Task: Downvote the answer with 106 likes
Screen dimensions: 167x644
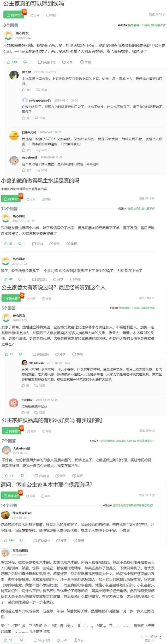Action: [x=25, y=62]
